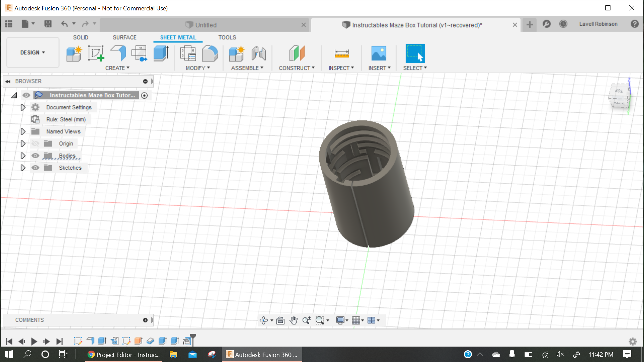Open timeline settings gear

(633, 342)
